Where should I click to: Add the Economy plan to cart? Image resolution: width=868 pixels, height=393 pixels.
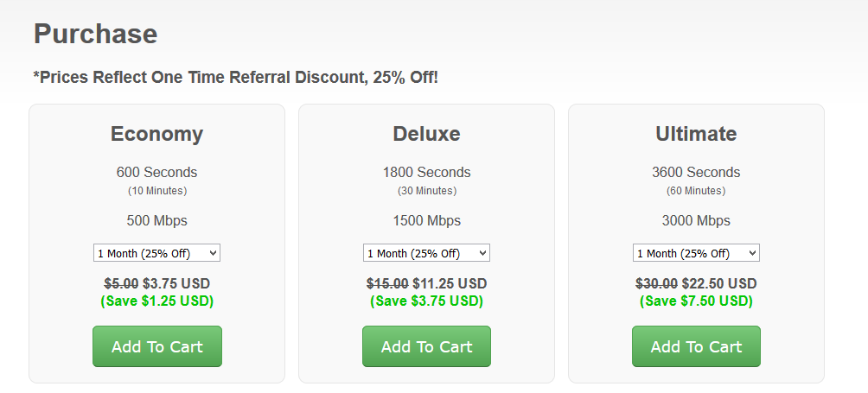(157, 346)
